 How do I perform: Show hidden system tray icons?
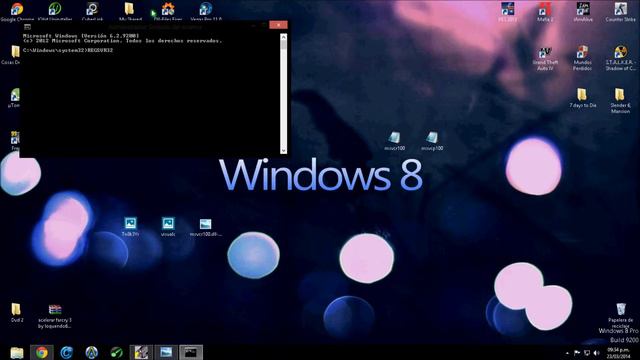[567, 353]
